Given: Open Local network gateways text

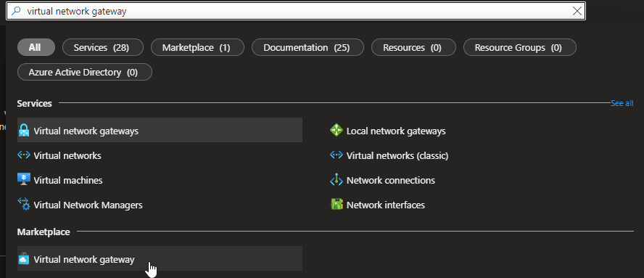Looking at the screenshot, I should coord(396,131).
